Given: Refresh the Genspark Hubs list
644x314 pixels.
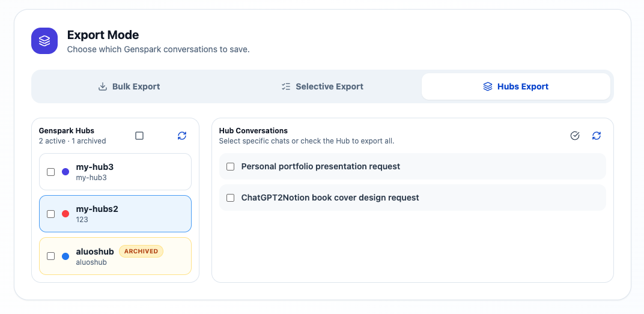Looking at the screenshot, I should point(182,136).
